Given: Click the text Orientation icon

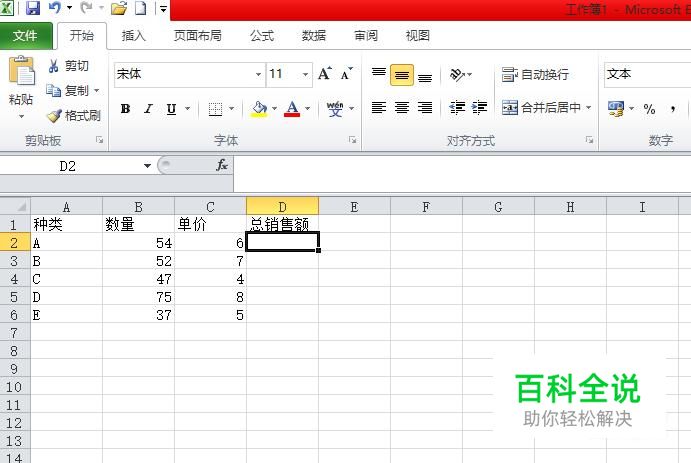Looking at the screenshot, I should coord(457,74).
